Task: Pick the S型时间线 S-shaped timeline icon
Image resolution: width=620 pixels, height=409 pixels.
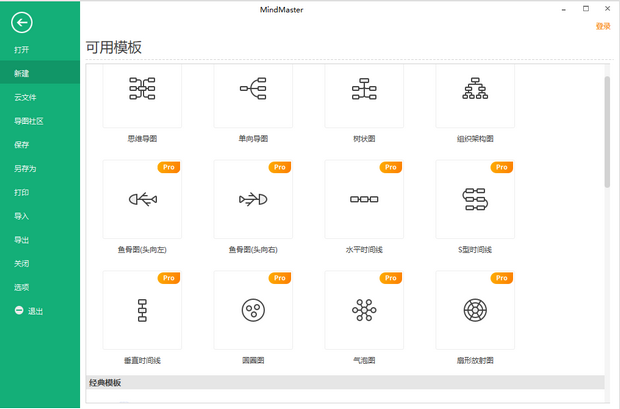Action: (x=475, y=199)
